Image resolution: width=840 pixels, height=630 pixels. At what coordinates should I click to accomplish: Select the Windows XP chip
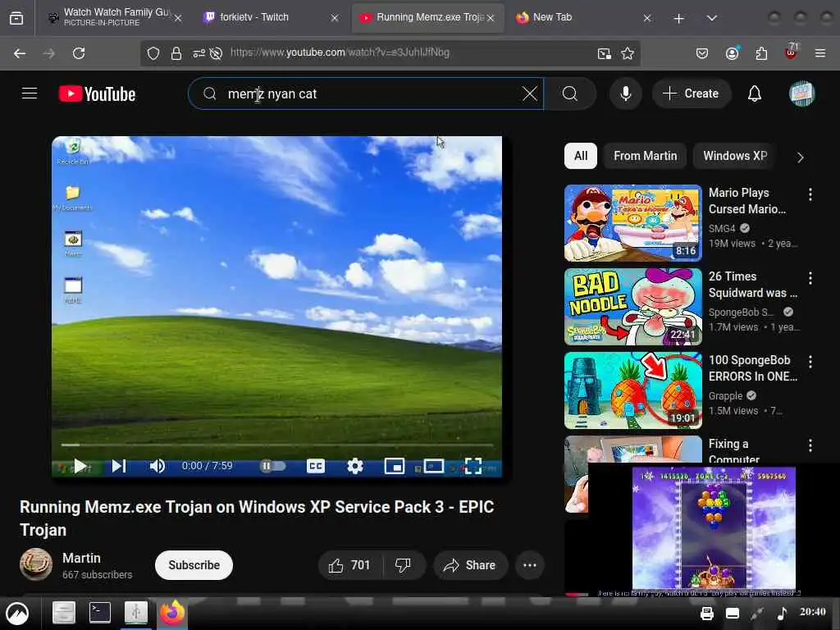tap(734, 156)
